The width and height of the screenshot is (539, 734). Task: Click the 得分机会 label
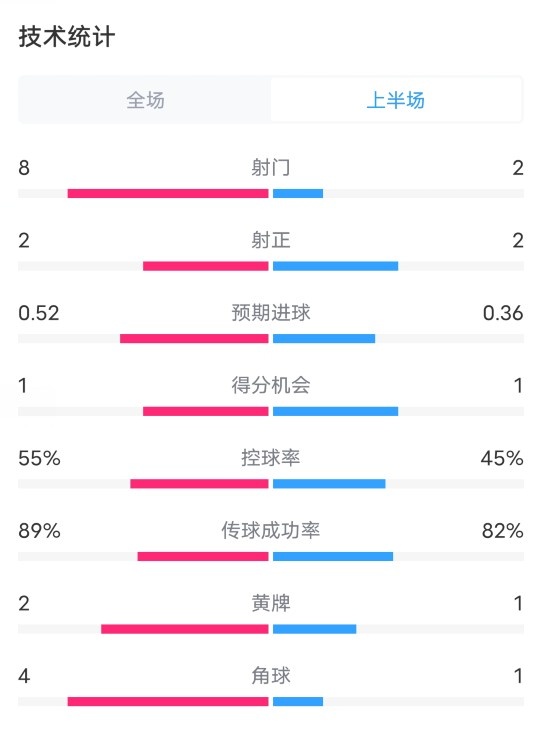tap(271, 385)
